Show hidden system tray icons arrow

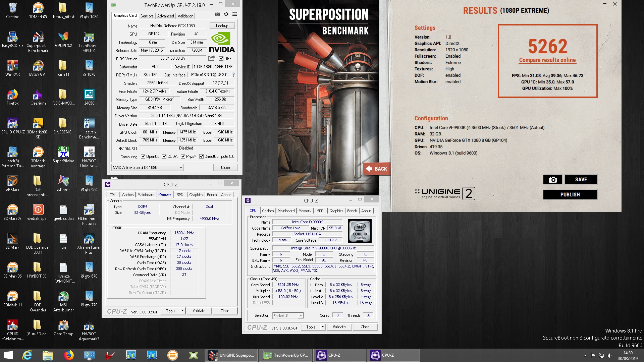coord(585,355)
